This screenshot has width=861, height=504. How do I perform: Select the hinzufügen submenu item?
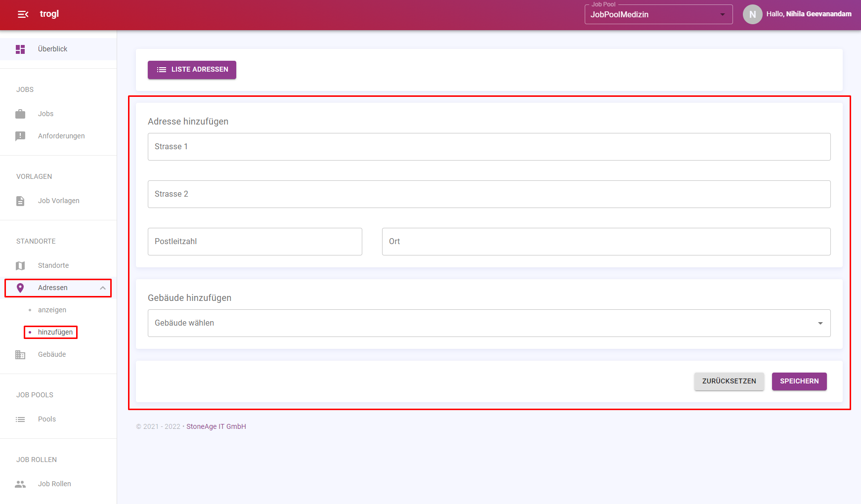coord(55,333)
